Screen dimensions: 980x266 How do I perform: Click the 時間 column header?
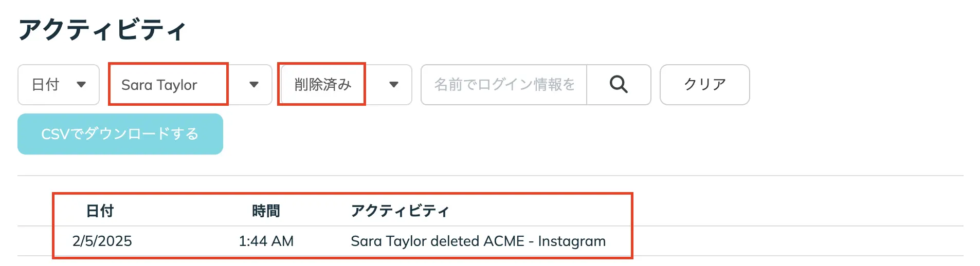pyautogui.click(x=266, y=211)
